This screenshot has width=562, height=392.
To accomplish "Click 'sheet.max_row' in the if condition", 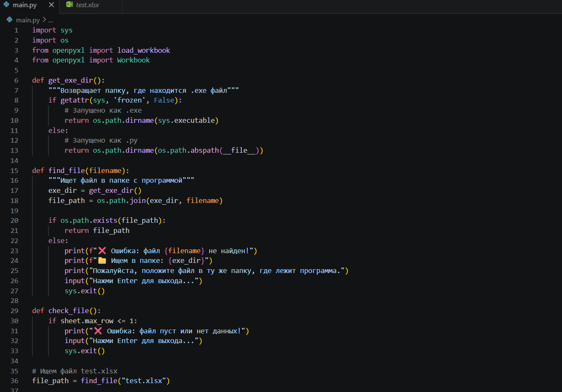I will pyautogui.click(x=87, y=321).
